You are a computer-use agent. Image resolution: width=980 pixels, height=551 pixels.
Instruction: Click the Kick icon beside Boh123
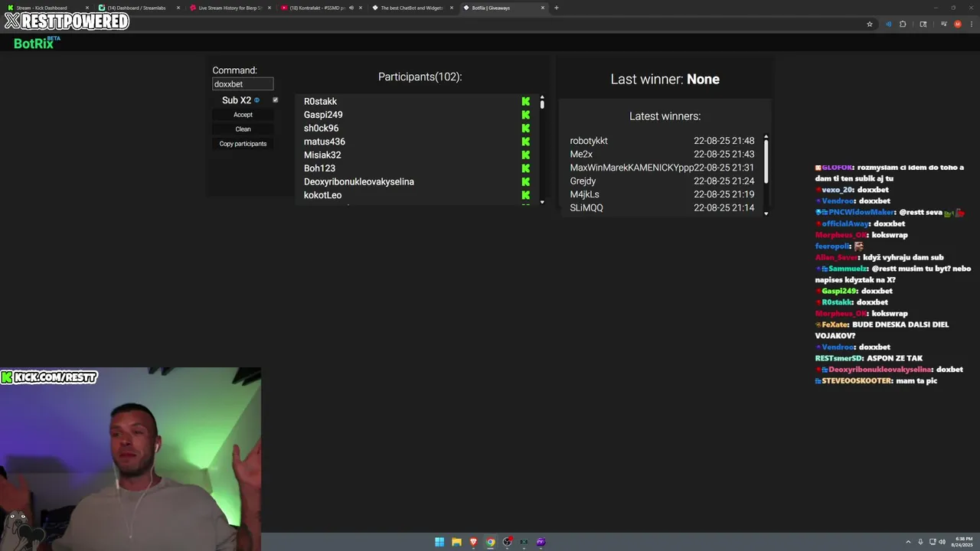[526, 168]
